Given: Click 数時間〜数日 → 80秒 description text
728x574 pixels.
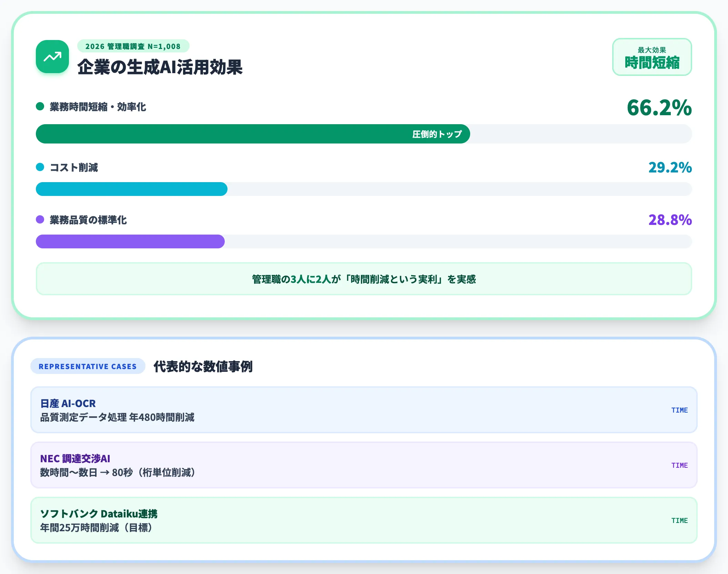Looking at the screenshot, I should pyautogui.click(x=118, y=473).
